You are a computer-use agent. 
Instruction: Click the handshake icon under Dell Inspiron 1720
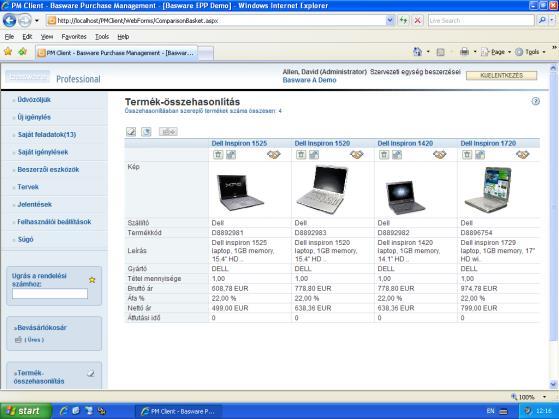[x=523, y=154]
